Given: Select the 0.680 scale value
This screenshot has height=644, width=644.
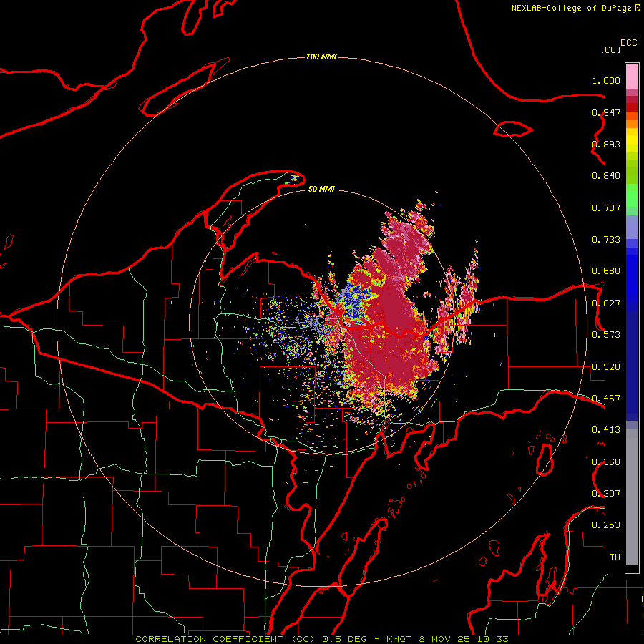Looking at the screenshot, I should (606, 271).
